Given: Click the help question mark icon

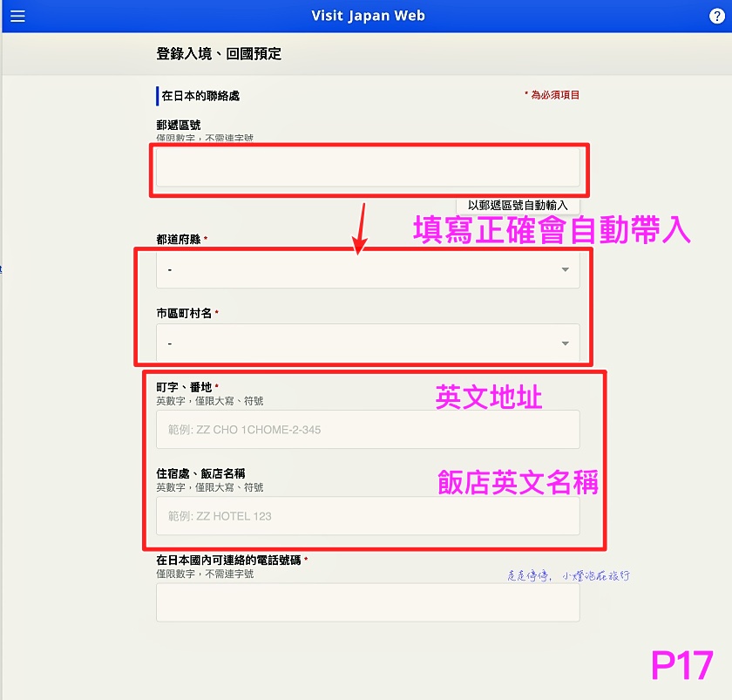Looking at the screenshot, I should [x=716, y=16].
